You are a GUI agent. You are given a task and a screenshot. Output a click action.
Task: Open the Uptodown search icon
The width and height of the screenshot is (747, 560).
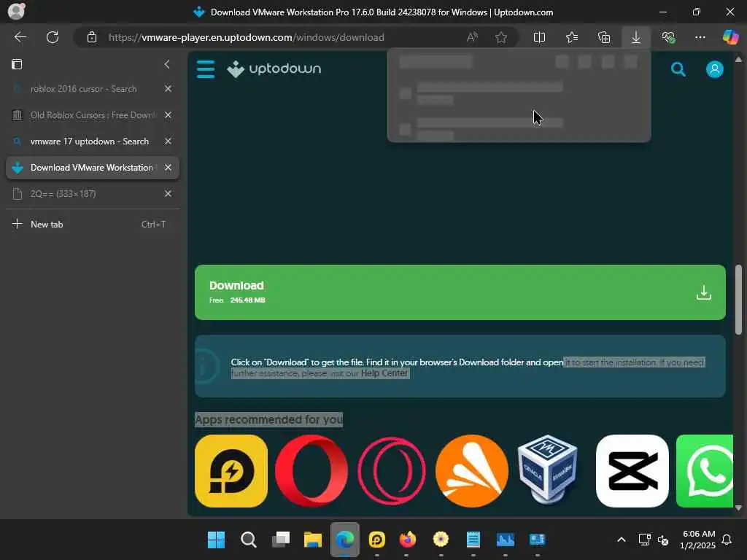pos(678,69)
